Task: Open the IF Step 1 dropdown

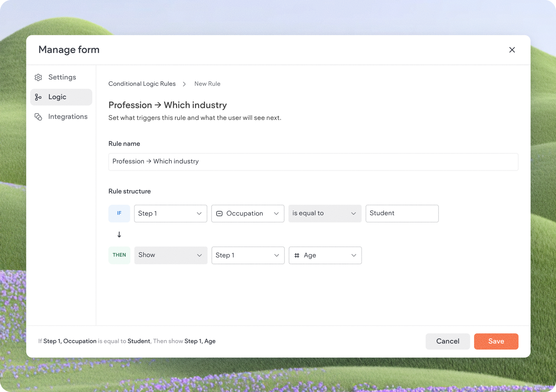Action: click(171, 214)
